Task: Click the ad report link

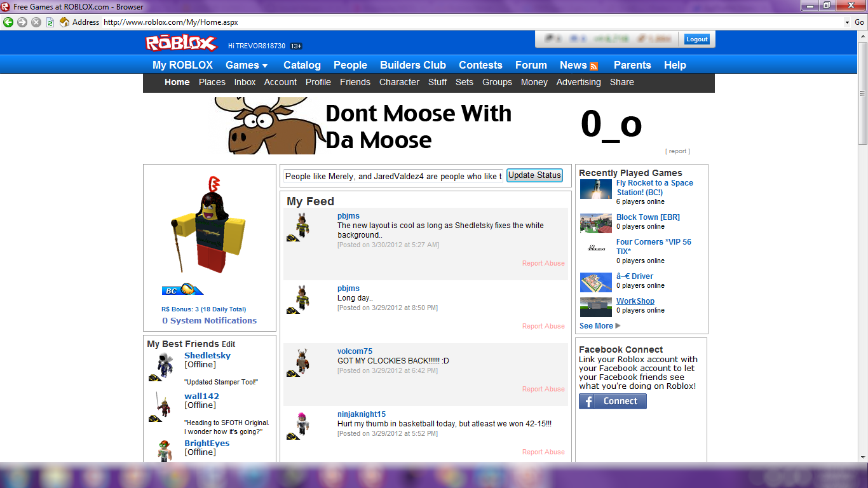Action: click(677, 151)
